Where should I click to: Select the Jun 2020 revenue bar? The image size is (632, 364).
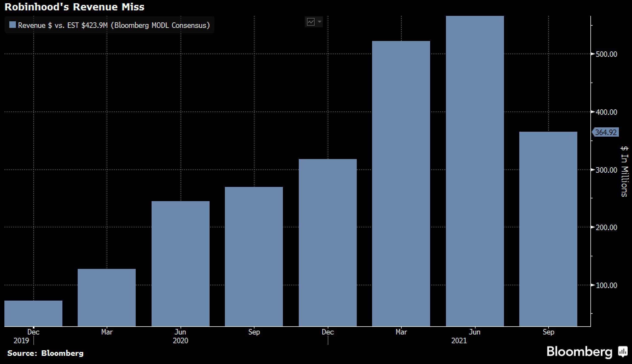[x=181, y=264]
